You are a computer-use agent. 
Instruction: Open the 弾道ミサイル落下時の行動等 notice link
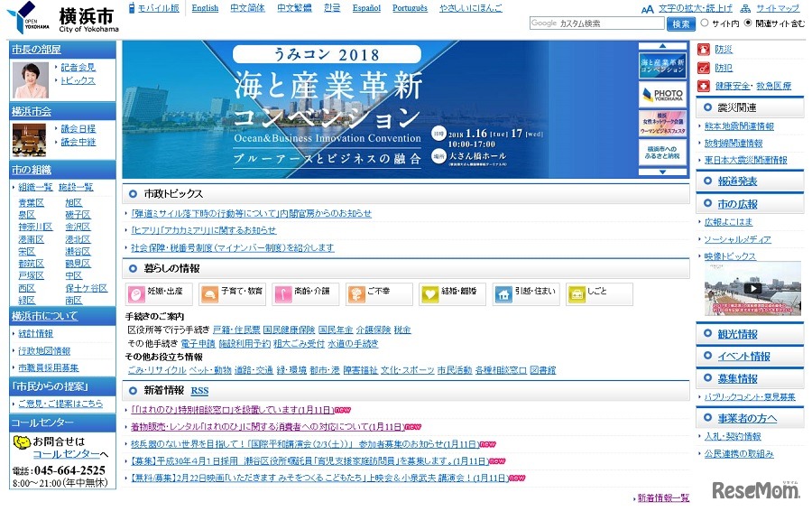tap(251, 214)
